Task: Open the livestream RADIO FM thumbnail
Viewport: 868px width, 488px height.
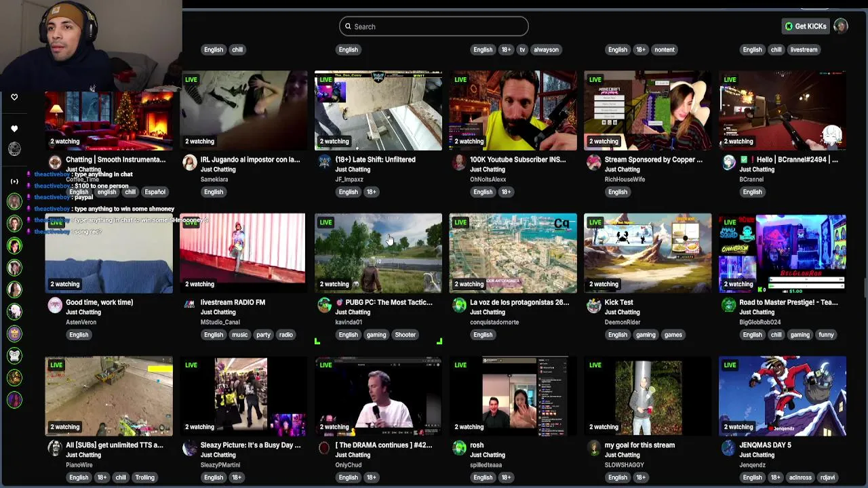Action: tap(243, 253)
